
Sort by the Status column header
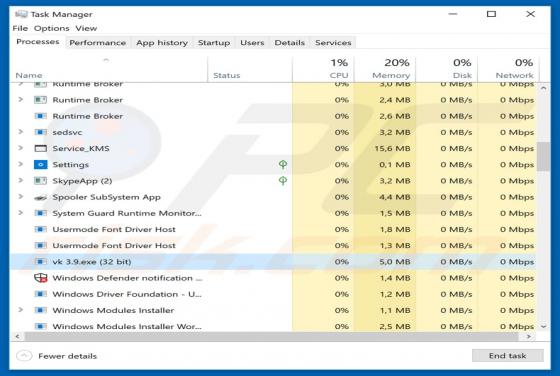pyautogui.click(x=250, y=69)
